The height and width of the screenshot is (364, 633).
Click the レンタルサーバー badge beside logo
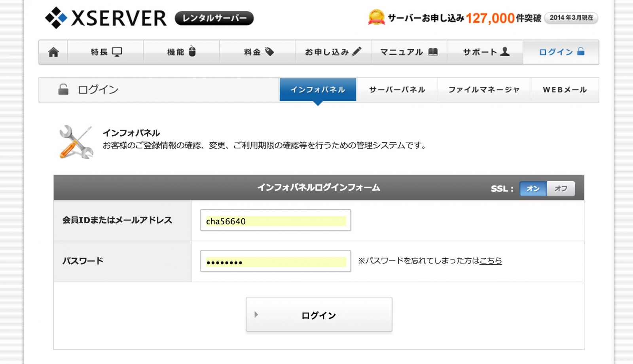(214, 18)
